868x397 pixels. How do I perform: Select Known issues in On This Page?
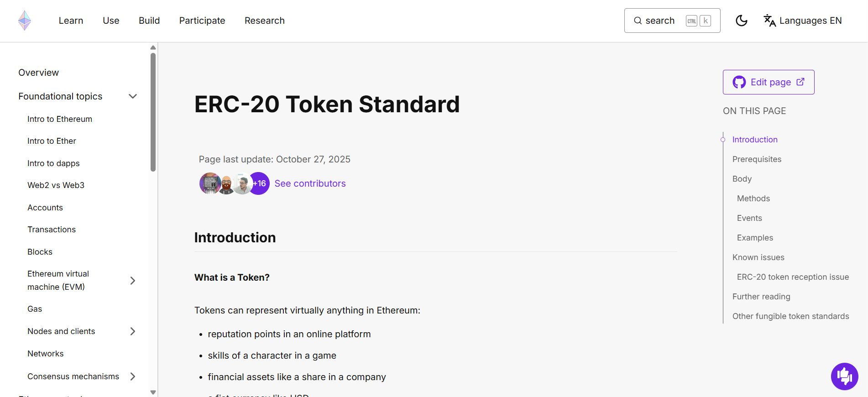coord(758,257)
